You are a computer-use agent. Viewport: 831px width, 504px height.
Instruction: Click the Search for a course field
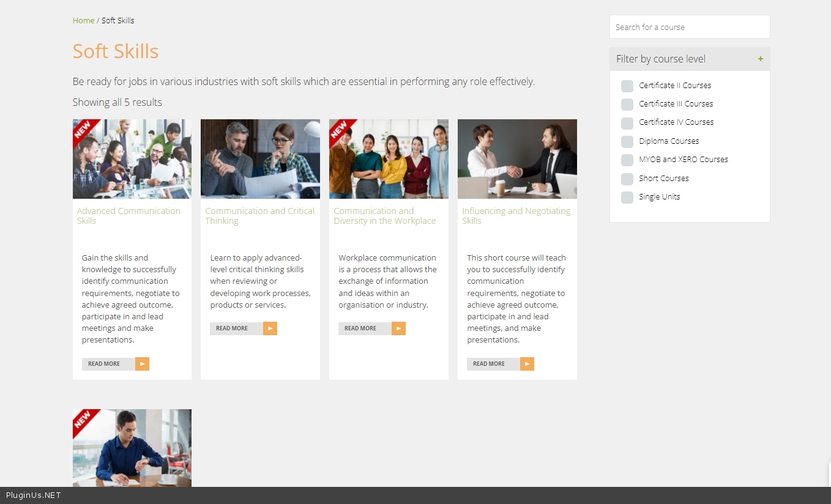click(689, 27)
